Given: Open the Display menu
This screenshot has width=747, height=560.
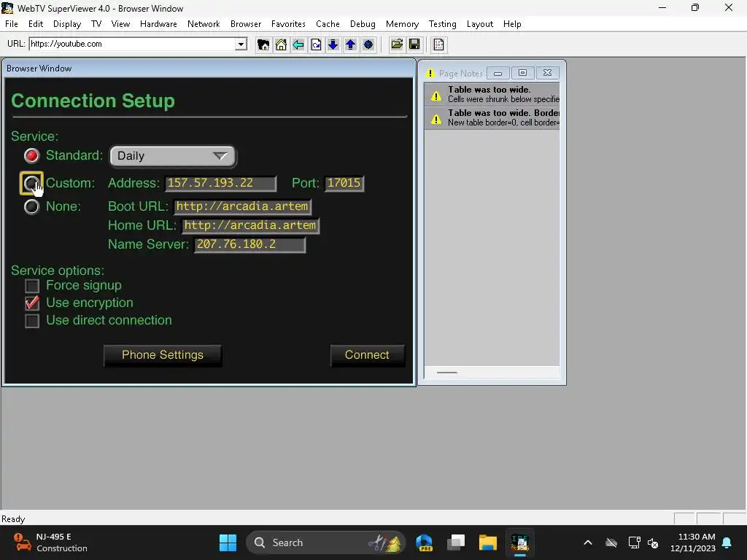Looking at the screenshot, I should 67,24.
